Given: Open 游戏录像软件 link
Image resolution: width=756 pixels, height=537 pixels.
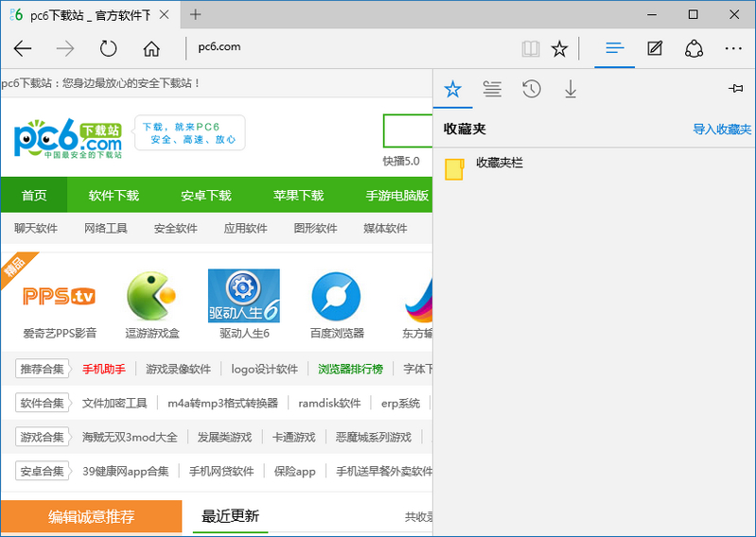Looking at the screenshot, I should coord(179,369).
